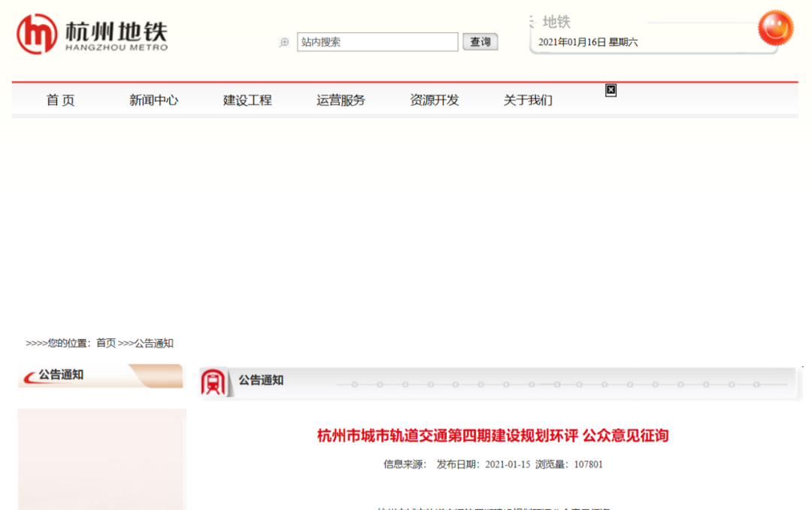Click the magnifier icon beside site search

coord(284,42)
